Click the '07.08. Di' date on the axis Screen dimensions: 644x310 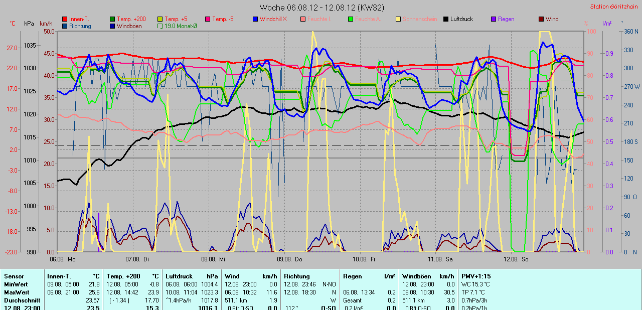138,259
